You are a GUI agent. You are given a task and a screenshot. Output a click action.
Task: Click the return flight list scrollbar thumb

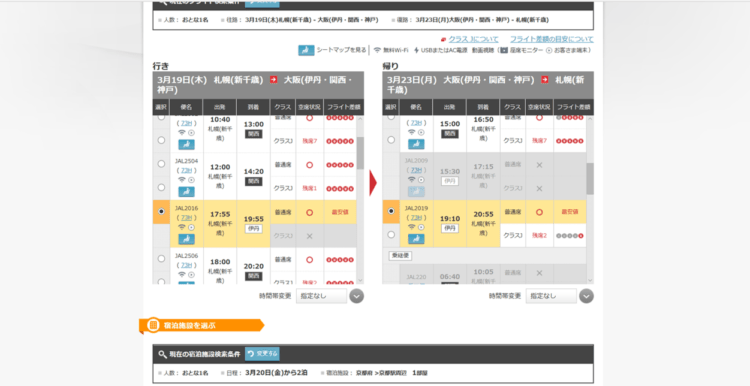590,178
